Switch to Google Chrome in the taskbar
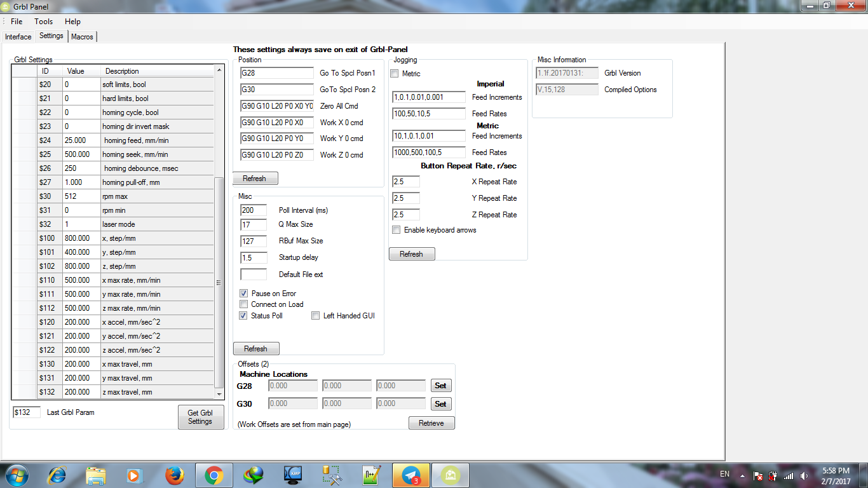Screen dimensions: 868x488 coord(214,475)
